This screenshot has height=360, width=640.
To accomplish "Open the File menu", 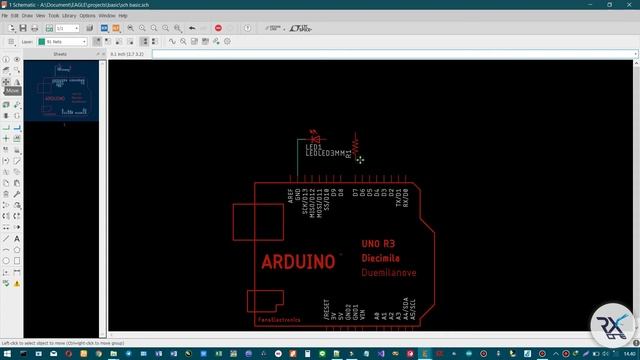I will (x=5, y=16).
